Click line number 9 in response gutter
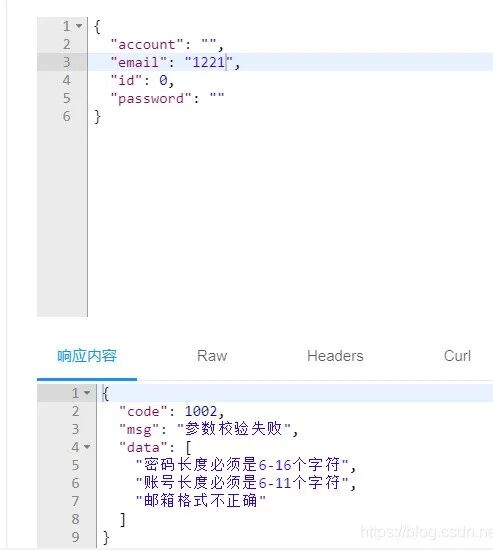Image resolution: width=493 pixels, height=550 pixels. pos(75,537)
